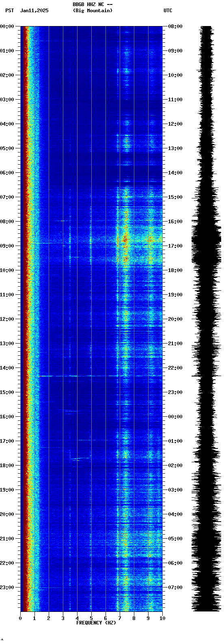Select the PST time label 07:00
This screenshot has width=224, height=644.
click(7, 197)
